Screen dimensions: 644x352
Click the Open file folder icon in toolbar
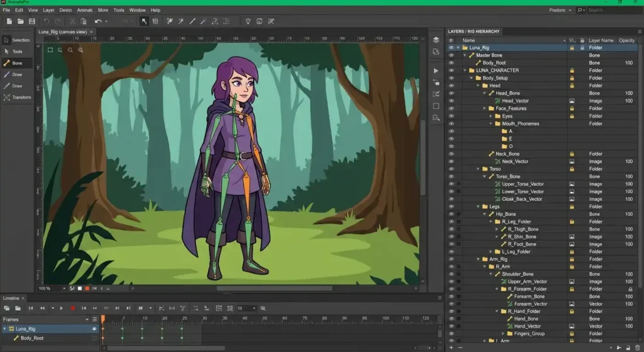pyautogui.click(x=21, y=21)
